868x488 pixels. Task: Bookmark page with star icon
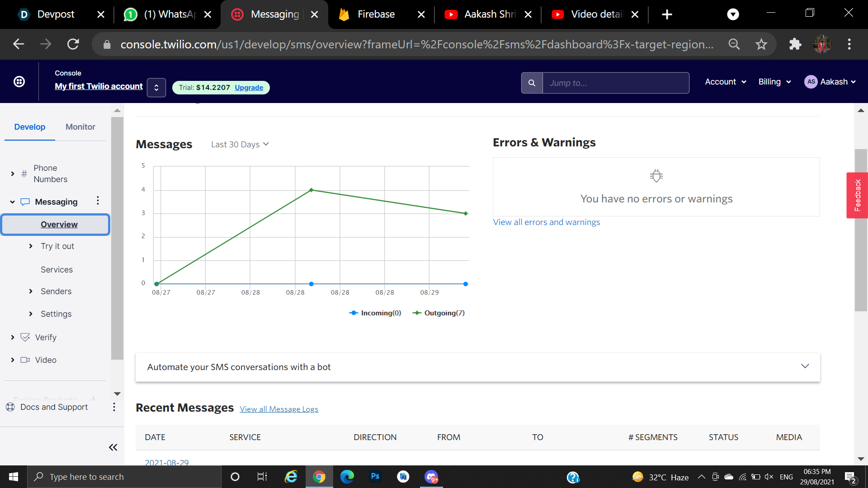click(761, 44)
